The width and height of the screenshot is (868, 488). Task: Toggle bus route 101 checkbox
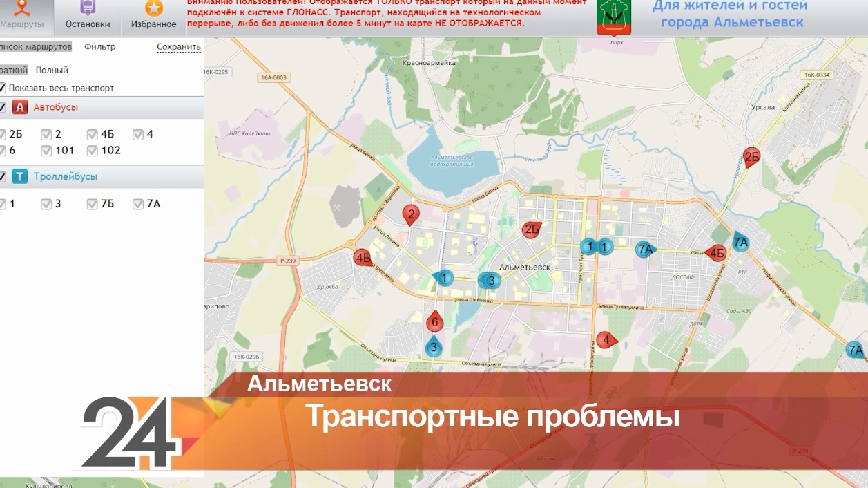pos(46,151)
